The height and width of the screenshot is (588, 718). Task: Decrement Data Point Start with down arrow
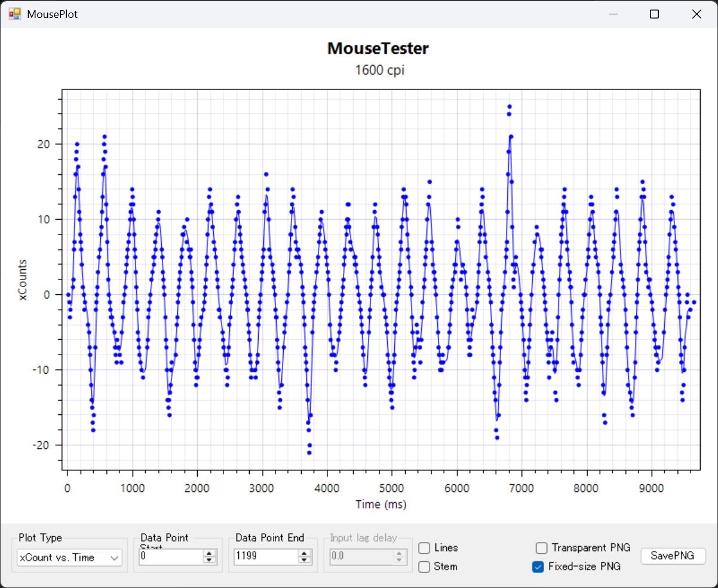tap(209, 560)
